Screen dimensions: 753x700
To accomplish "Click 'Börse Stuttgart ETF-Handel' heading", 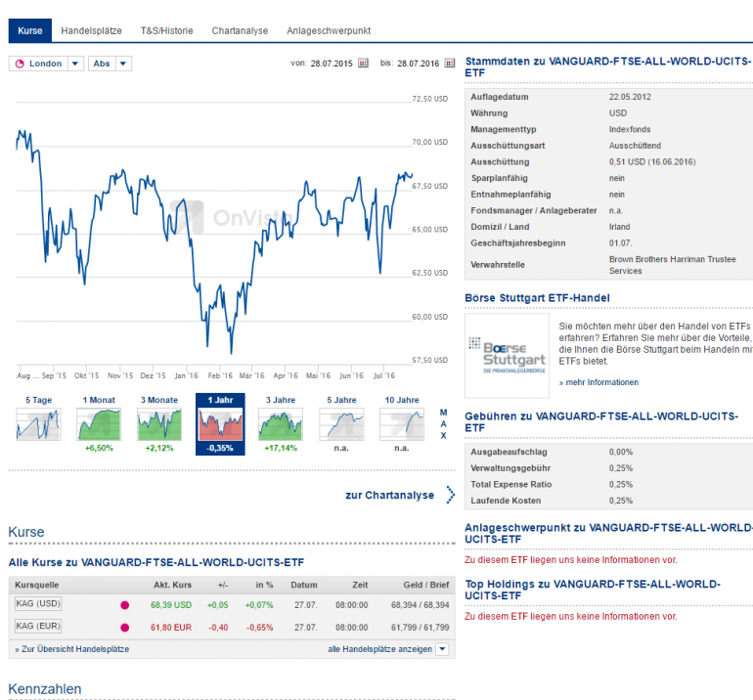I will pyautogui.click(x=537, y=297).
